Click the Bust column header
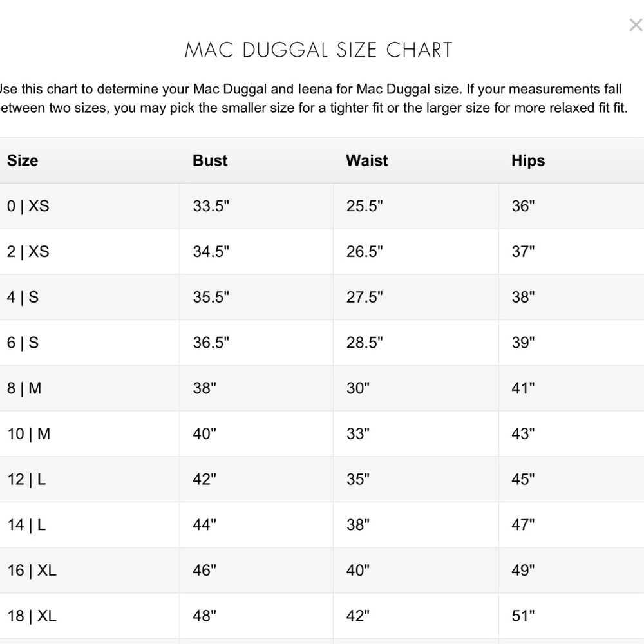 [x=210, y=160]
